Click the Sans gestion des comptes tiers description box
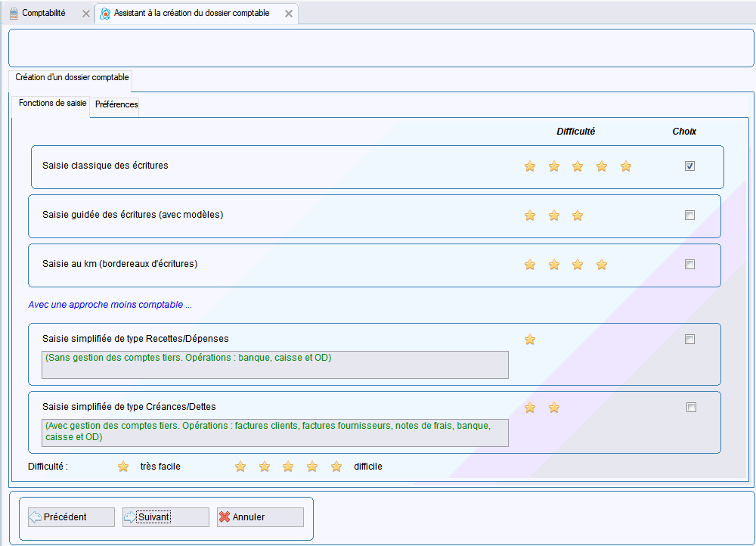756x546 pixels. click(x=275, y=365)
